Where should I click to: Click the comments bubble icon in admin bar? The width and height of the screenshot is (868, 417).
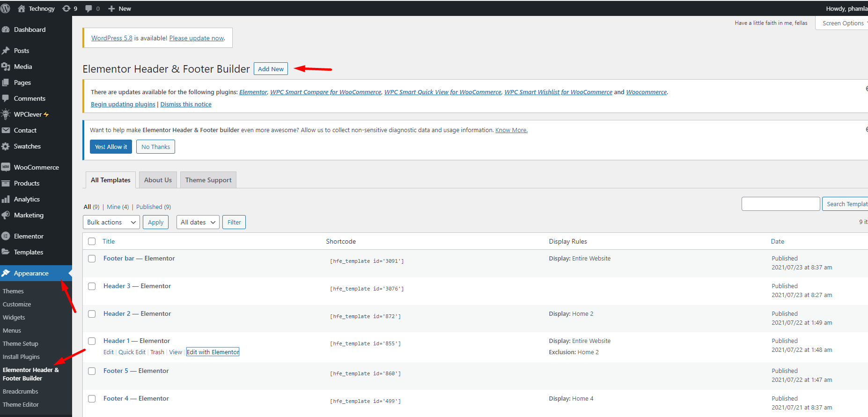[89, 8]
